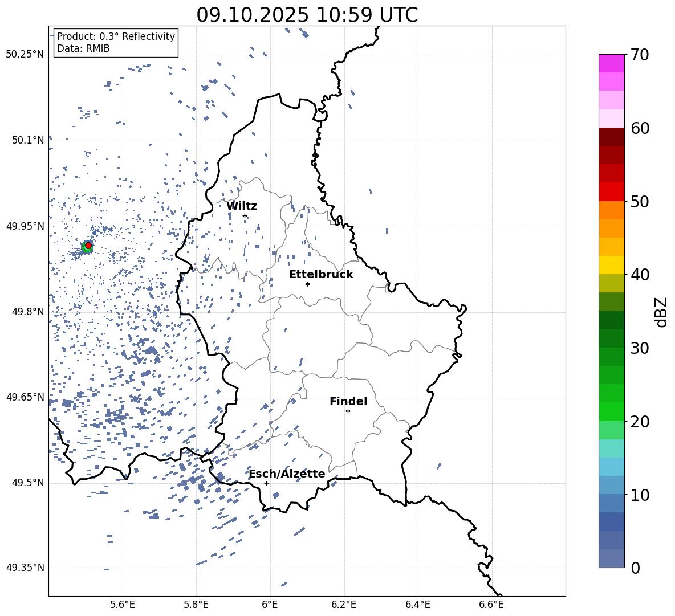Click the 49.5°N latitude label
The image size is (675, 616).
coord(28,483)
